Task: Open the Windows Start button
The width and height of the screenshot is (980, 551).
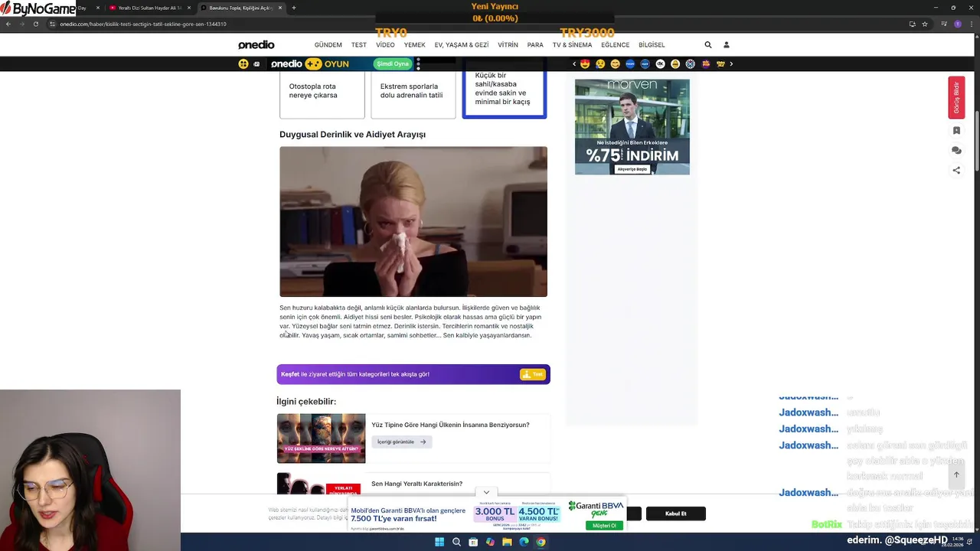Action: 439,542
